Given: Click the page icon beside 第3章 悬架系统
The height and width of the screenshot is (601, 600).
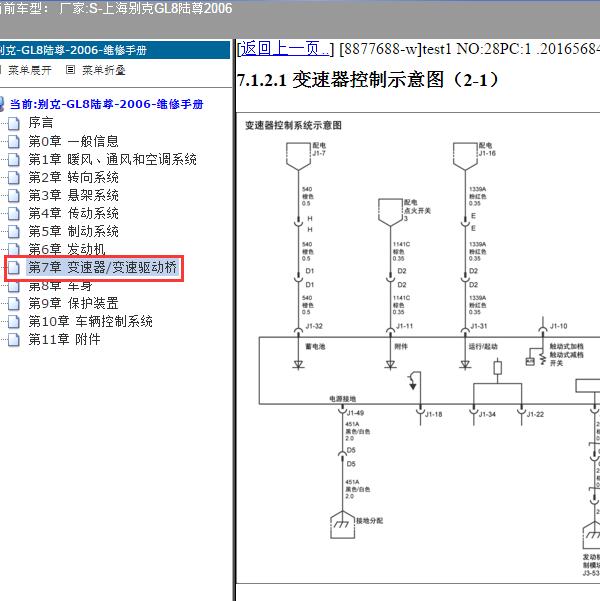Looking at the screenshot, I should click(x=14, y=195).
